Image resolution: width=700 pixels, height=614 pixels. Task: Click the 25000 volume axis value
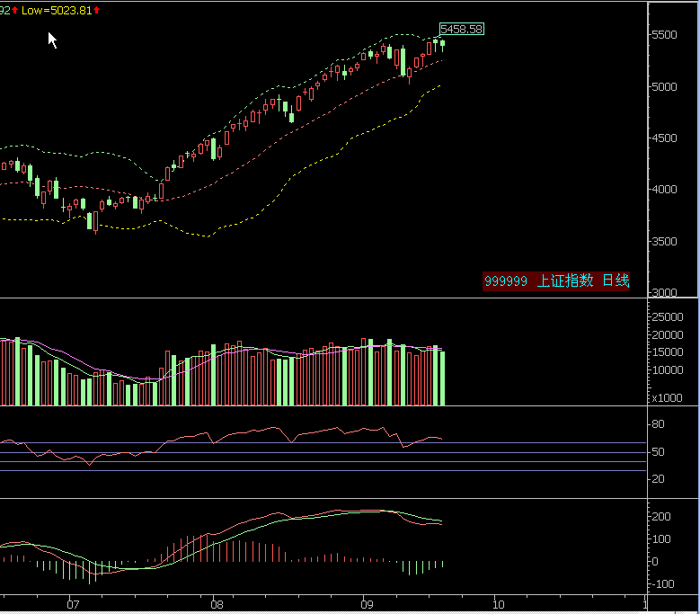click(x=668, y=317)
